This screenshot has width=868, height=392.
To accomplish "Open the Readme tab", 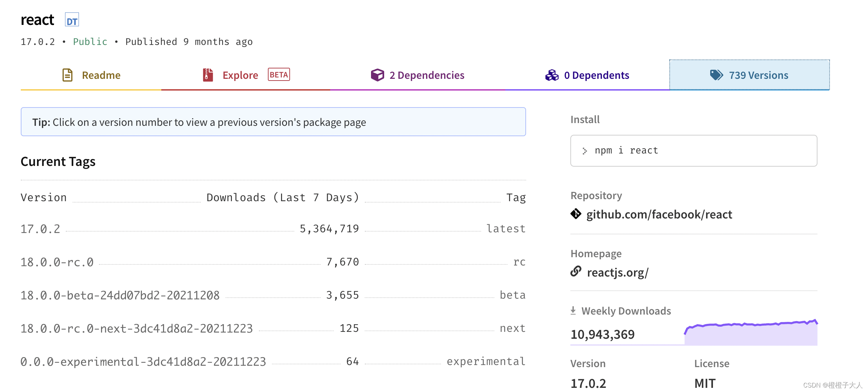I will pos(91,75).
